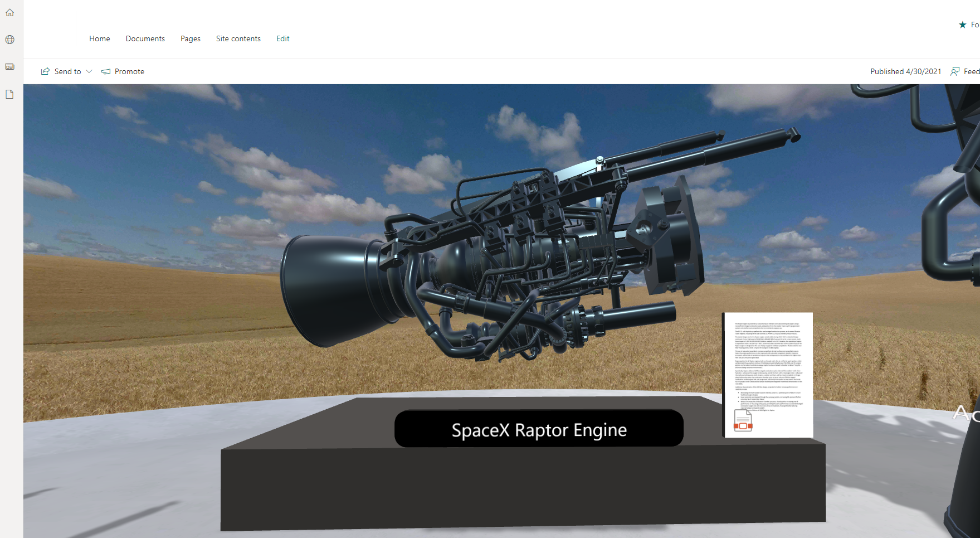Image resolution: width=980 pixels, height=538 pixels.
Task: Expand the Send to dropdown chevron
Action: pyautogui.click(x=89, y=71)
